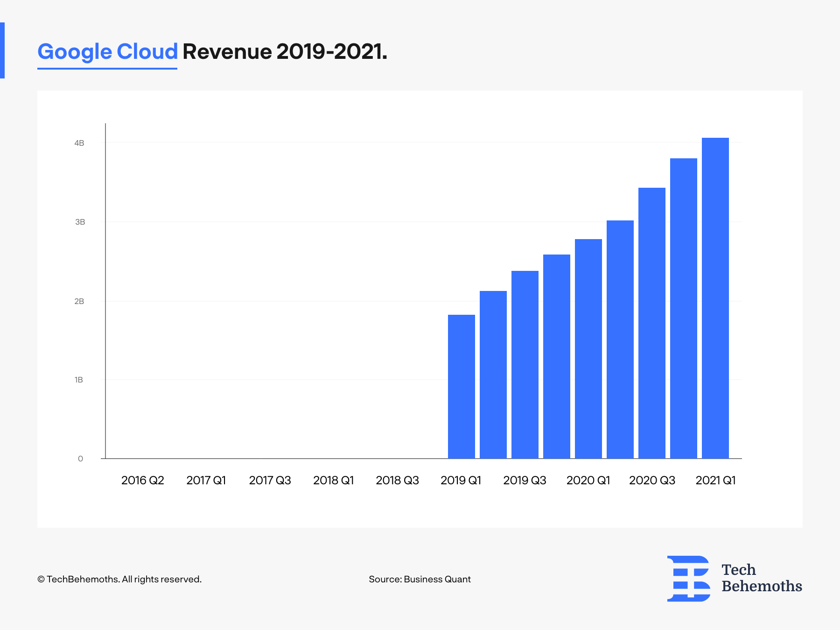Click the tallest 2021 Q1 revenue bar
Image resolution: width=840 pixels, height=630 pixels.
tap(715, 298)
